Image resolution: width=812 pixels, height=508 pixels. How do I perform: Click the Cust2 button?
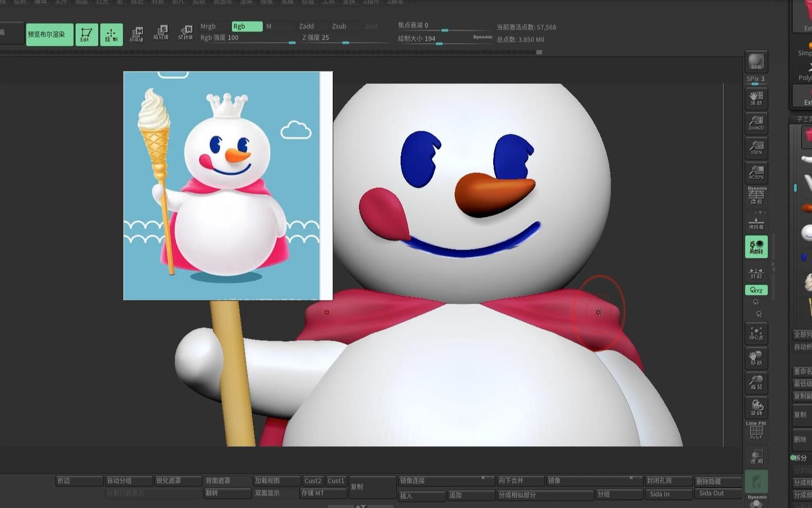313,481
